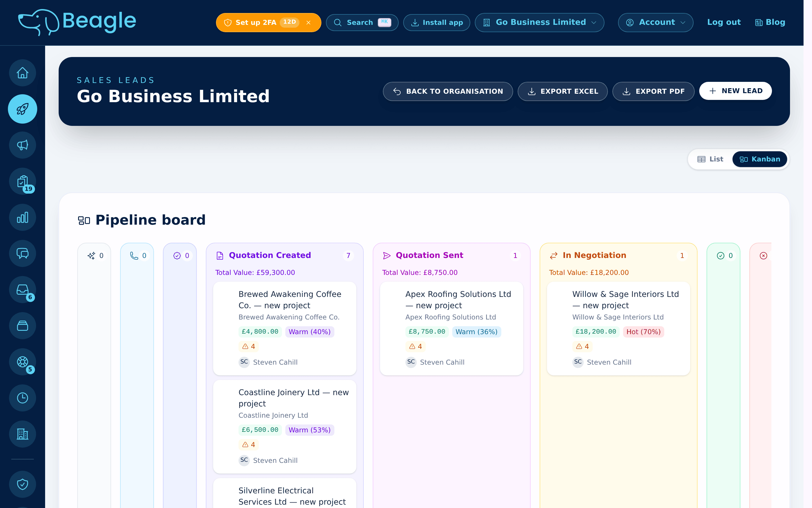Open the inbox sidebar icon with badge 6
Screen dimensions: 812x508
[x=23, y=290]
